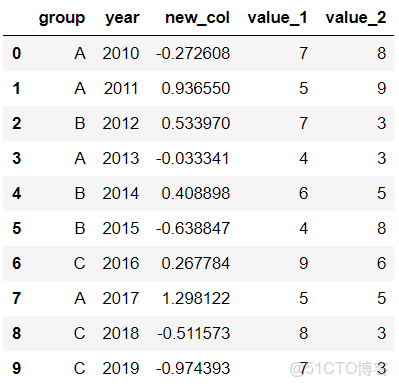Click the cell containing -0.974393
Screen dimensions: 399x387
[193, 368]
